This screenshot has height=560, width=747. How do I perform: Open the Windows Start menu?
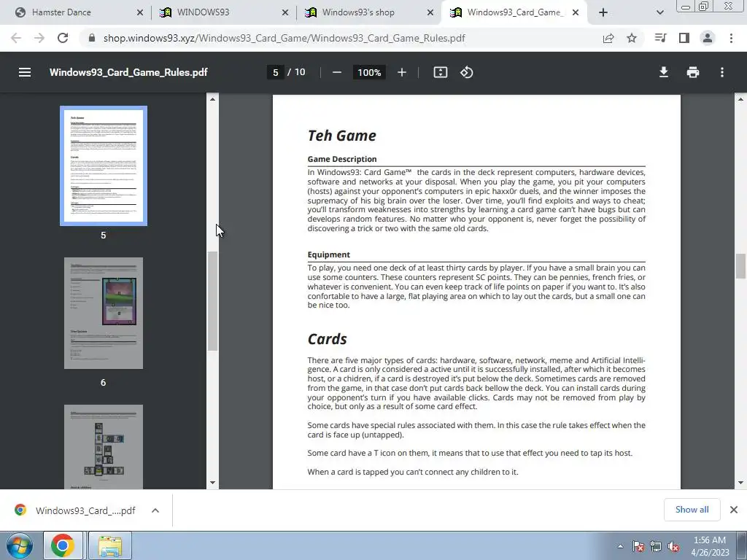pyautogui.click(x=20, y=545)
